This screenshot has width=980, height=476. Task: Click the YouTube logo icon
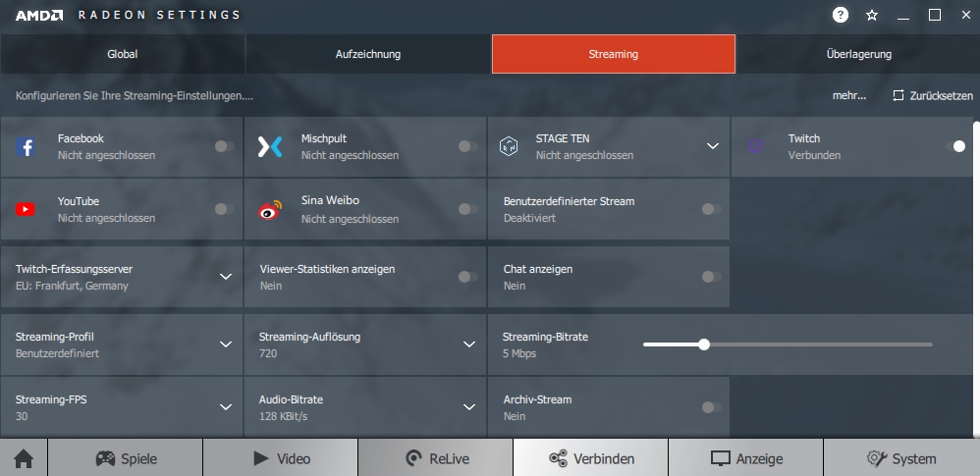pyautogui.click(x=26, y=209)
